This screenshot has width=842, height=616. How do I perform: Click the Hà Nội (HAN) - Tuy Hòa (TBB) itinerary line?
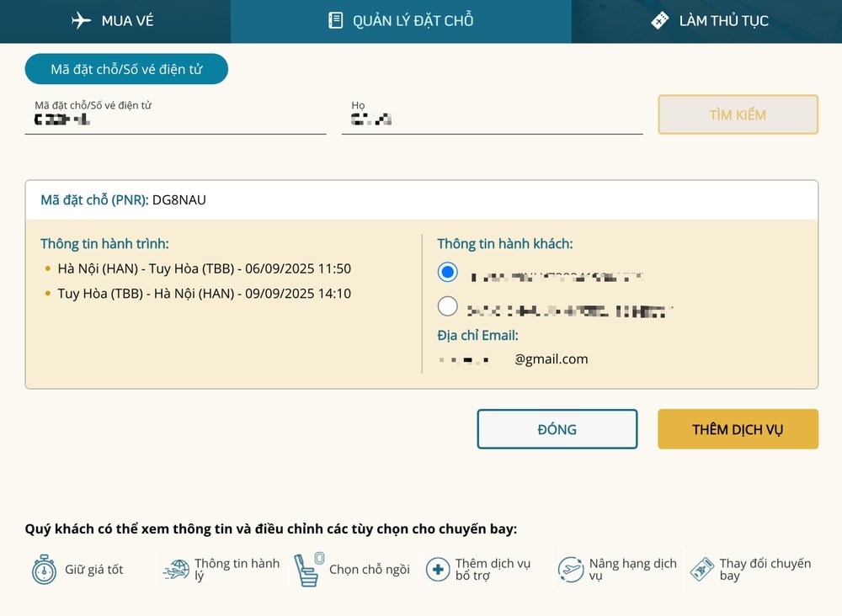coord(204,268)
